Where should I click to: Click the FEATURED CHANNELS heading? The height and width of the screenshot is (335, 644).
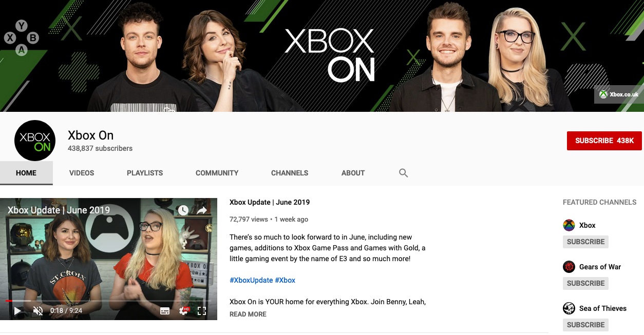pyautogui.click(x=600, y=202)
